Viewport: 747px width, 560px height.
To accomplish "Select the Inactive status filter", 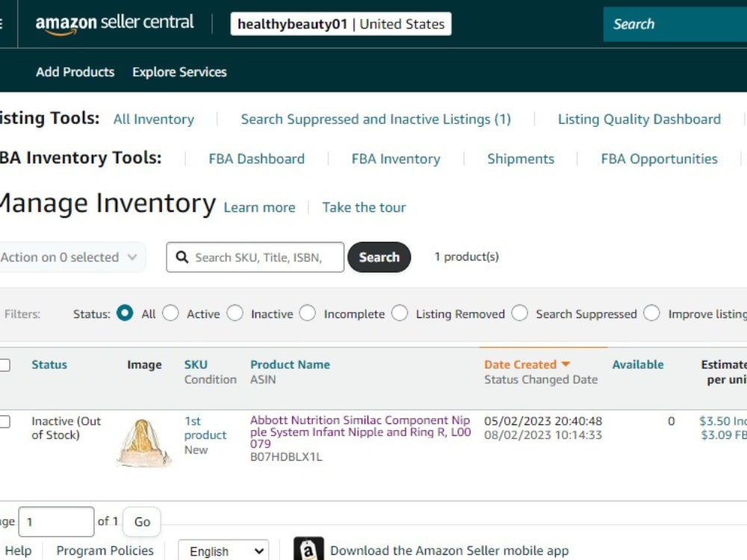I will (x=235, y=314).
